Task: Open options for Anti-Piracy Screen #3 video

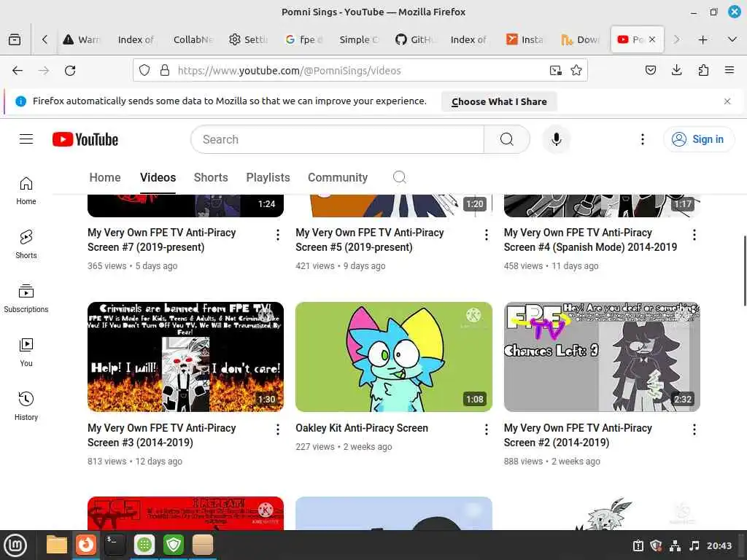Action: [278, 430]
